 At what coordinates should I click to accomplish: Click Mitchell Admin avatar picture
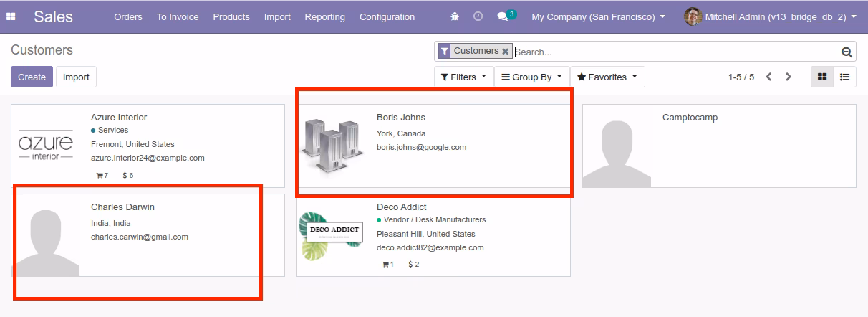(x=693, y=16)
